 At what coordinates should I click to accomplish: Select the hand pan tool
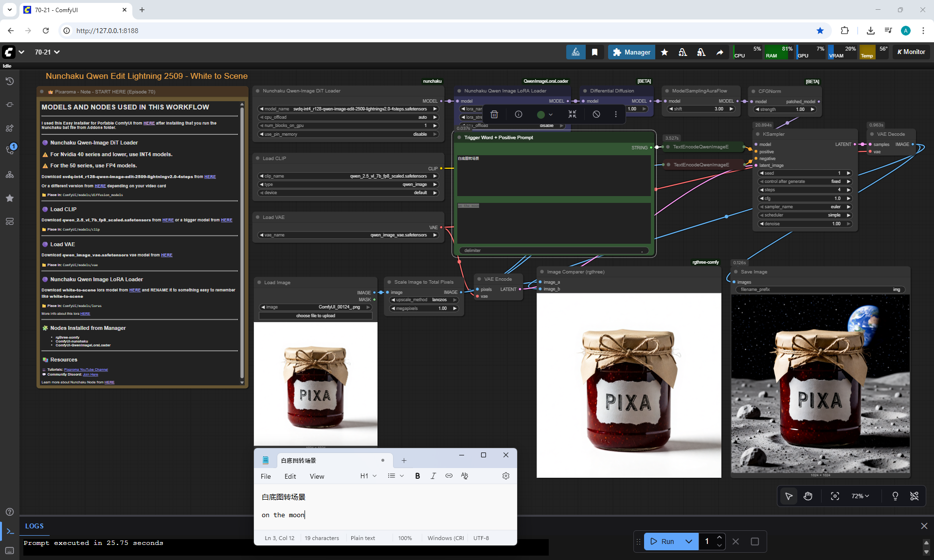coord(808,496)
